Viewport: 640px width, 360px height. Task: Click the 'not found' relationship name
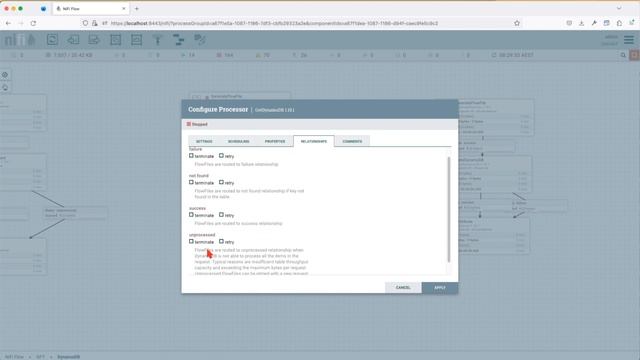199,176
